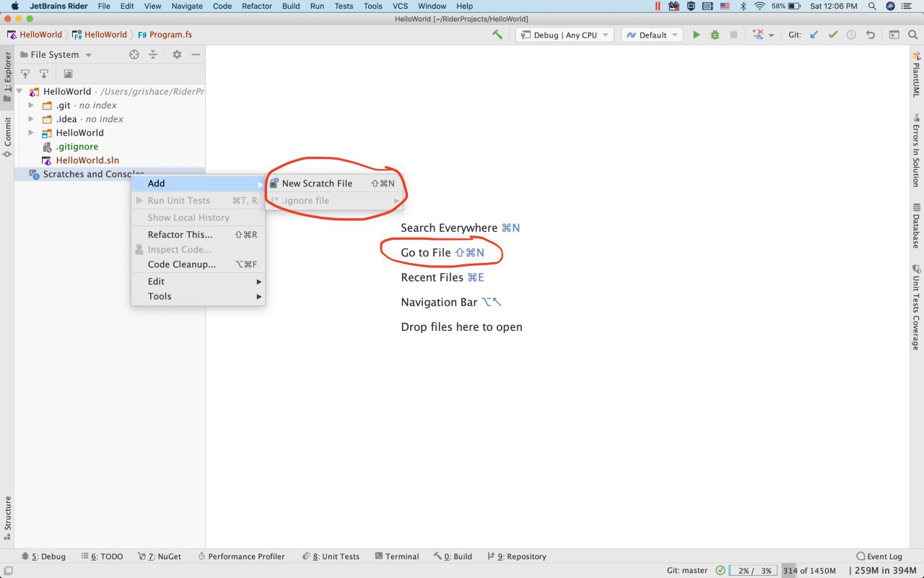This screenshot has height=578, width=924.
Task: Click the Stop square icon in toolbar
Action: point(733,35)
